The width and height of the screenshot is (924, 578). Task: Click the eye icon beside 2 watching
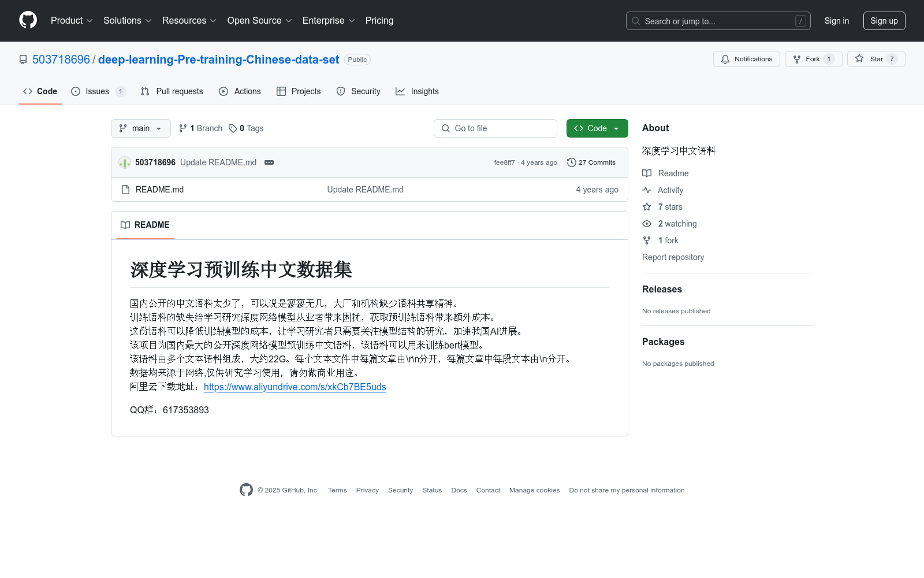click(647, 224)
